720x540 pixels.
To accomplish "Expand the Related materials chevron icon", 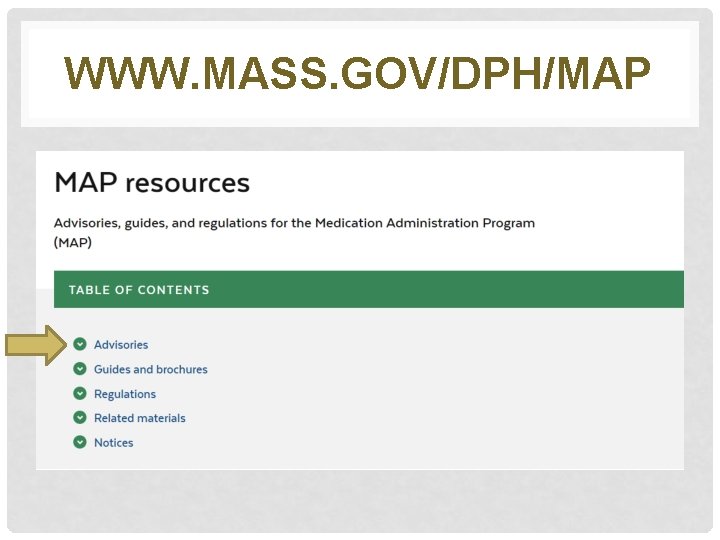I will 80,417.
